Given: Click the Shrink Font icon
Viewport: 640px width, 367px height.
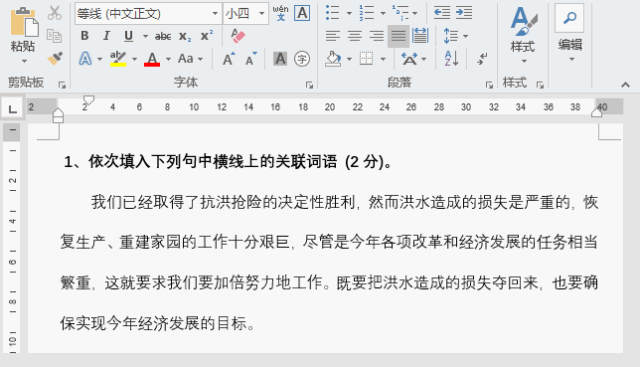Looking at the screenshot, I should point(251,59).
